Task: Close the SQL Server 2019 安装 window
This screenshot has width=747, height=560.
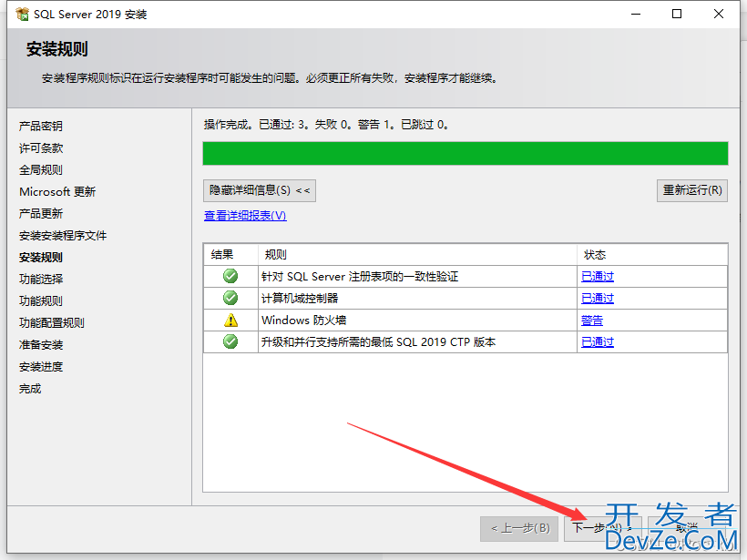Action: tap(719, 15)
